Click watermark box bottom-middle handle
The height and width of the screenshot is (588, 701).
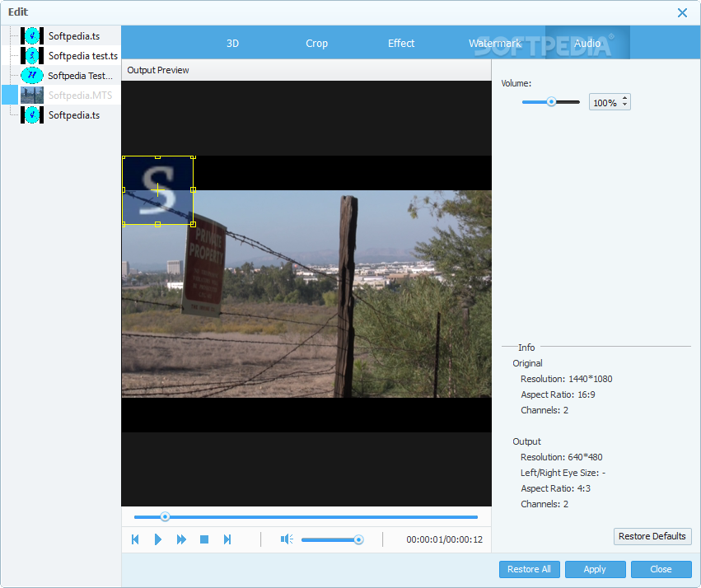[x=157, y=224]
